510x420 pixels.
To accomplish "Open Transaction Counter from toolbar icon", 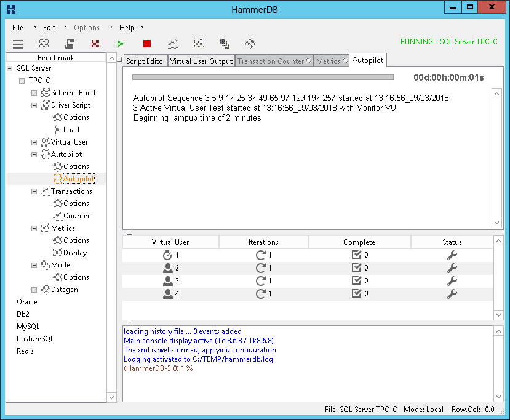I will point(173,44).
